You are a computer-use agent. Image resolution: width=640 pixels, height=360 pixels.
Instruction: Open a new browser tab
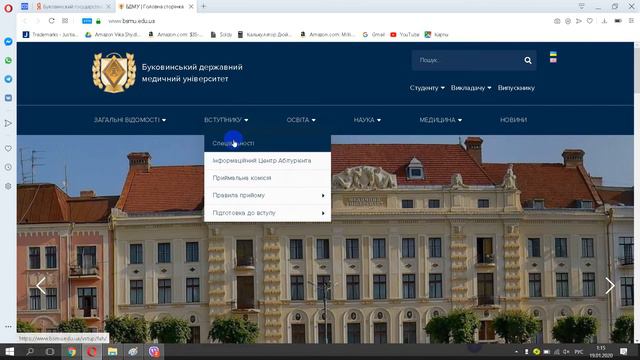tap(203, 6)
